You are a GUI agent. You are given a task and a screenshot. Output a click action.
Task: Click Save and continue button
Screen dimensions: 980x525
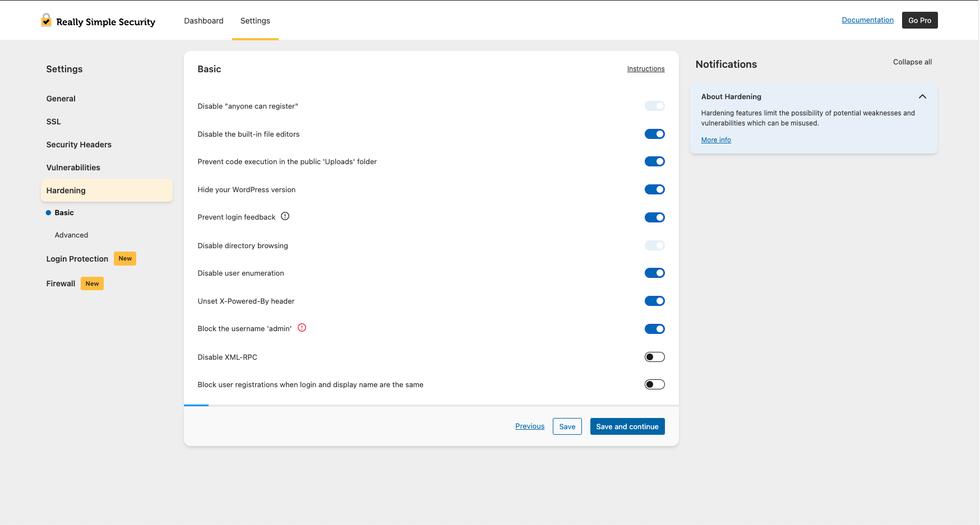(627, 426)
